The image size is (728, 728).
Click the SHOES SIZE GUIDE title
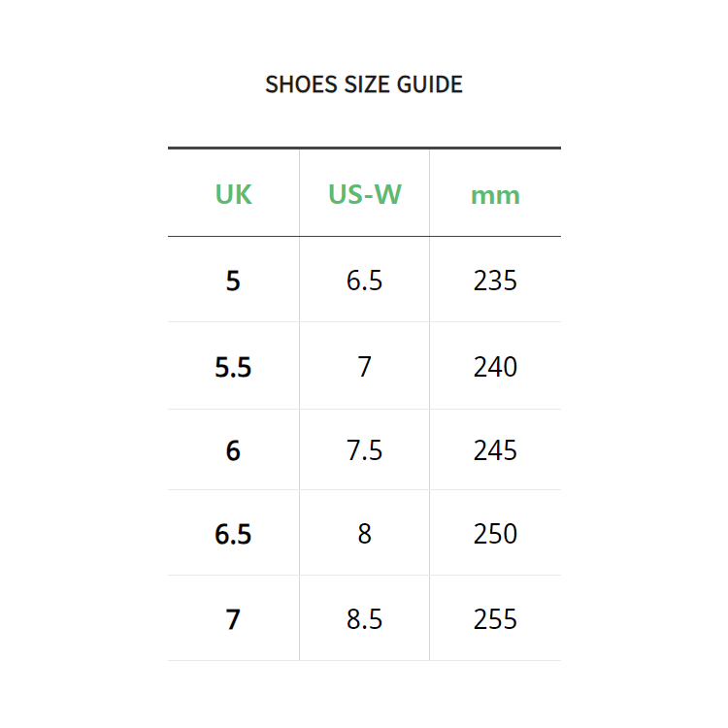pos(364,84)
